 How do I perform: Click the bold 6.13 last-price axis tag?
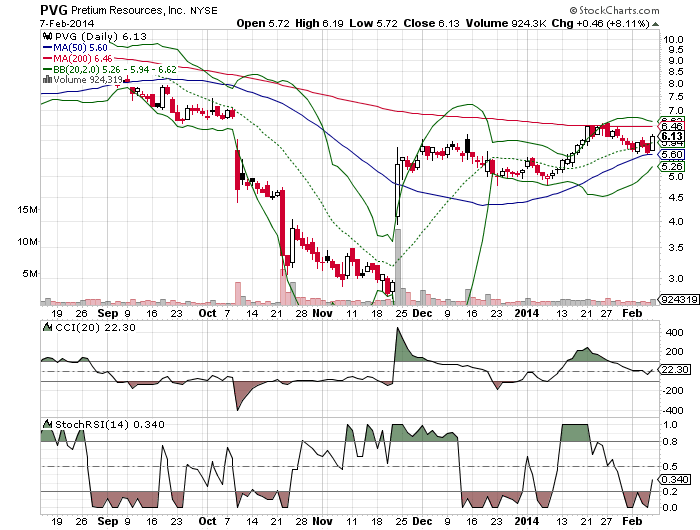click(672, 136)
